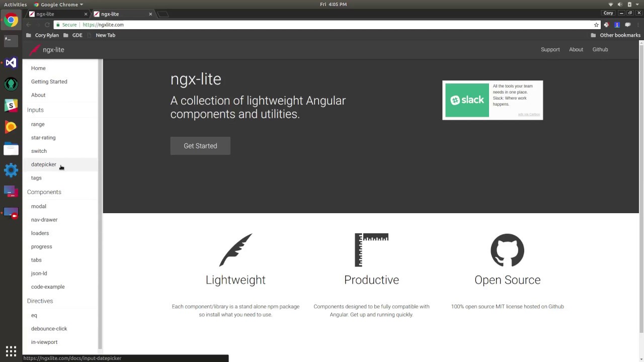Screen dimensions: 644x362
Task: Reload the page with the refresh icon
Action: [47, 25]
